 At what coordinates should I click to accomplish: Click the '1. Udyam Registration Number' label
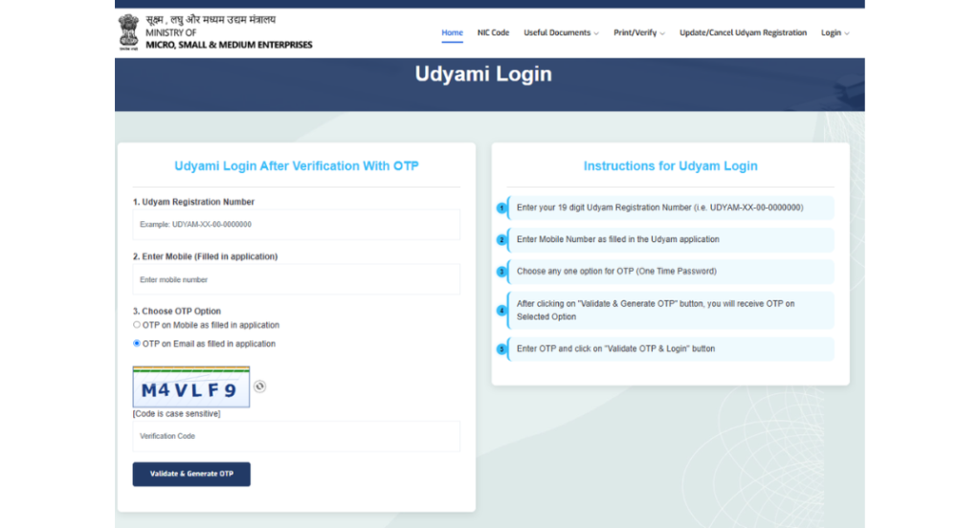[x=193, y=202]
